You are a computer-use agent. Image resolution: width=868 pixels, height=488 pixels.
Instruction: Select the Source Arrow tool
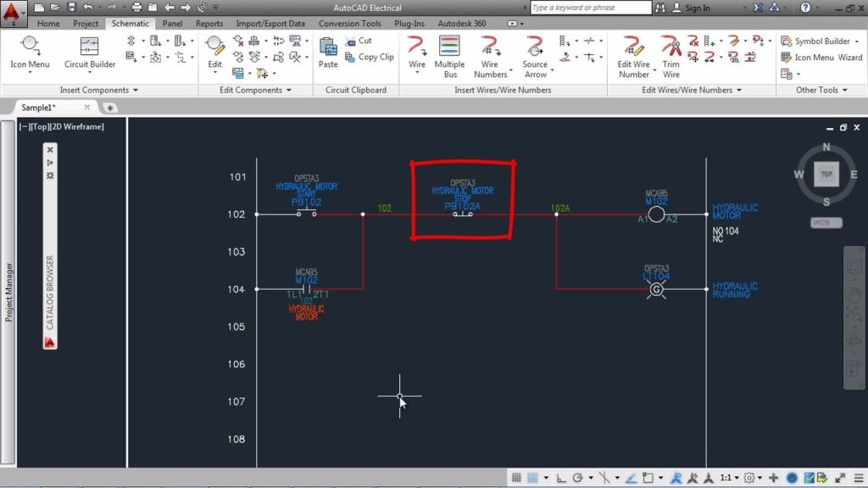click(536, 53)
